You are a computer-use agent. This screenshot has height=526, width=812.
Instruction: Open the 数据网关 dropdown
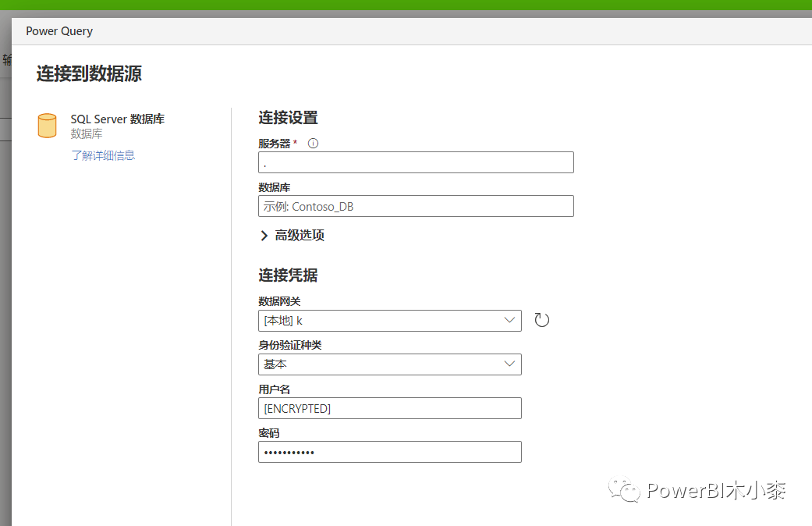[389, 321]
